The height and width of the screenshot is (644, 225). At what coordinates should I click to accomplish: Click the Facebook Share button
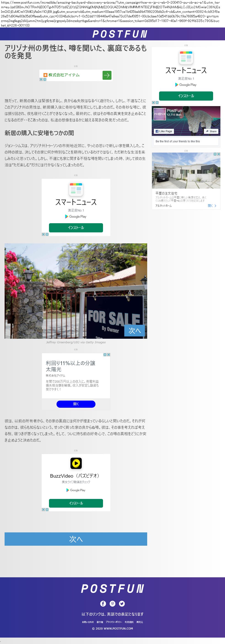click(211, 131)
